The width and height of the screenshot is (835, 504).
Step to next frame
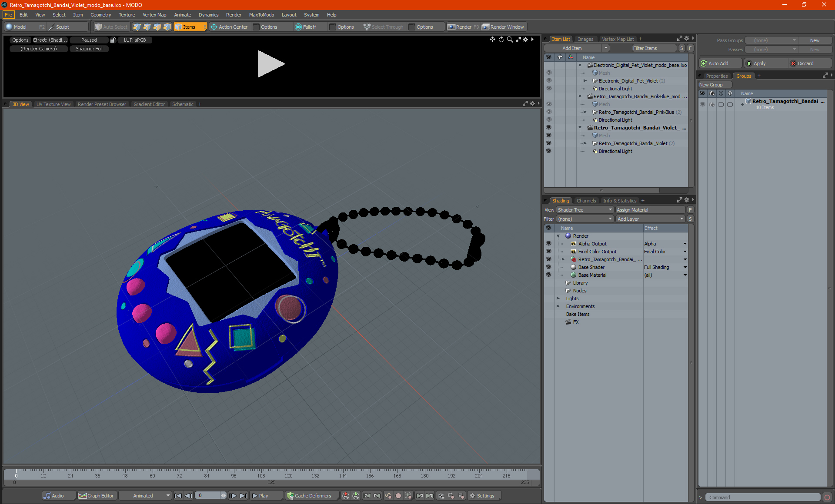[x=233, y=496]
